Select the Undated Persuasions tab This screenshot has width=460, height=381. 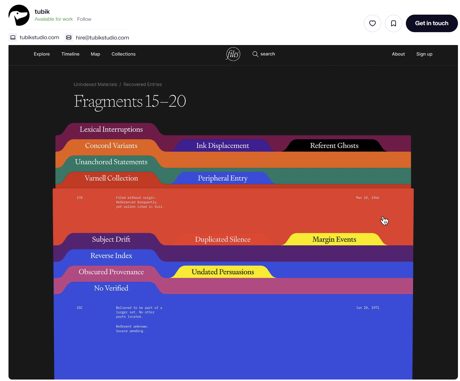222,272
